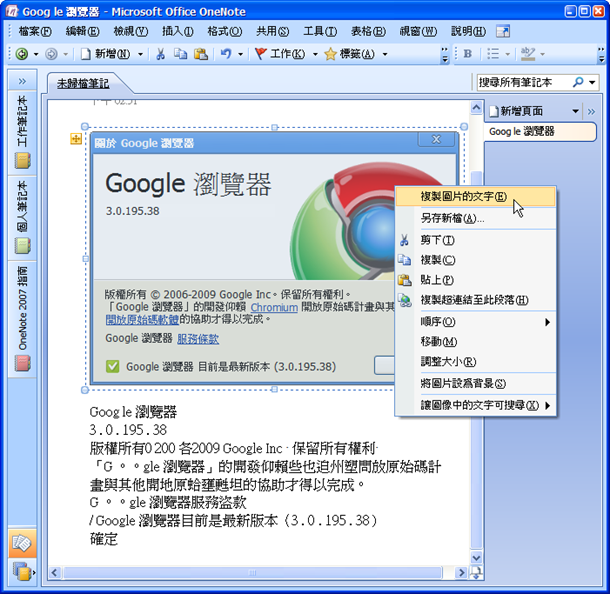
Task: Click the toolbar options overflow arrow after 標籤
Action: [445, 55]
